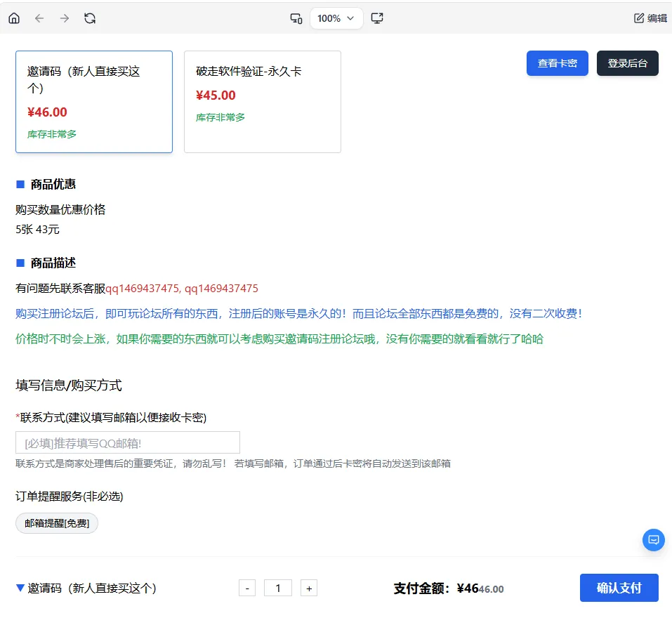The width and height of the screenshot is (672, 625).
Task: Refresh the page with the reload icon
Action: 90,18
